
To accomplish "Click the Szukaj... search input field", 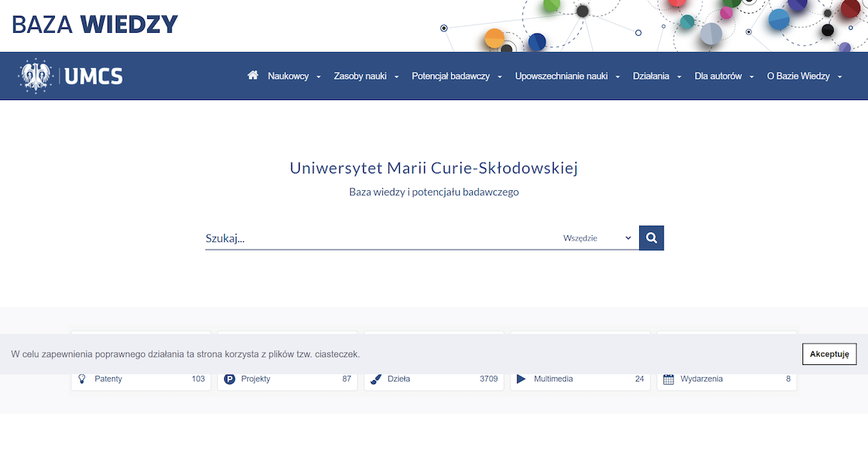I will click(382, 238).
